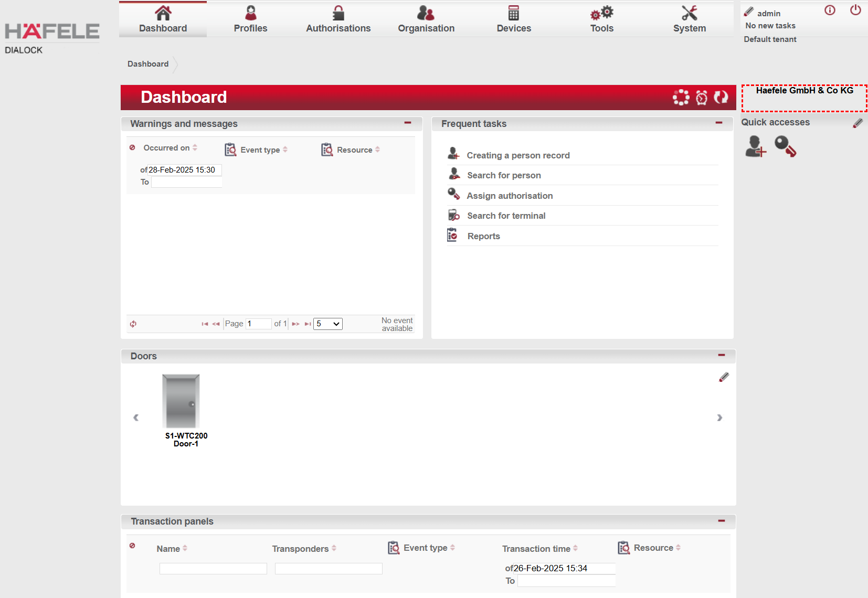Click the alarm clock icon in Dashboard header
868x598 pixels.
(702, 98)
